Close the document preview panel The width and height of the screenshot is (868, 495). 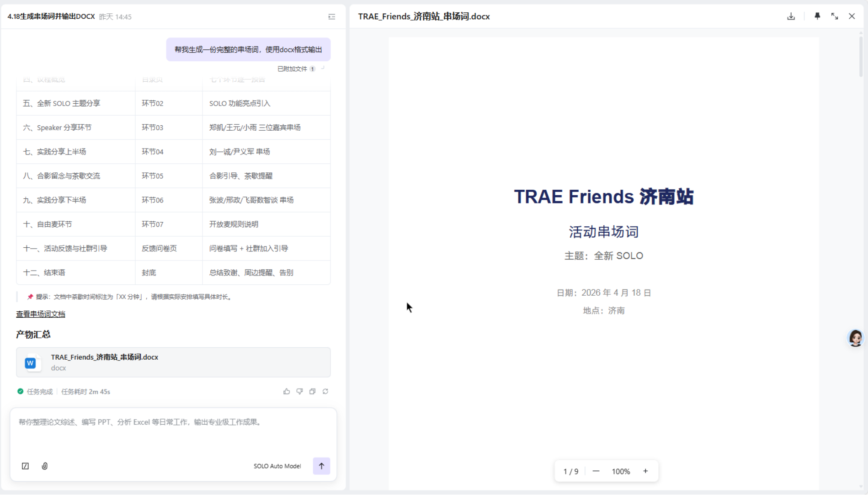[x=852, y=16]
